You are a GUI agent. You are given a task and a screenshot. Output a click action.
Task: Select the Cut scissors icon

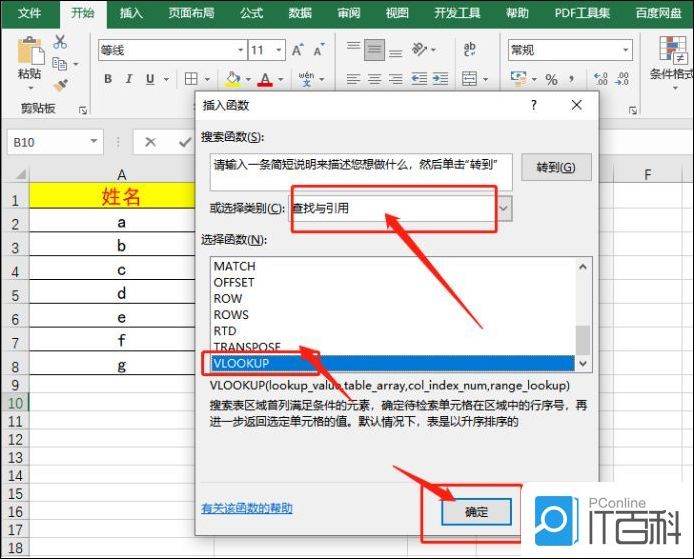tap(60, 42)
